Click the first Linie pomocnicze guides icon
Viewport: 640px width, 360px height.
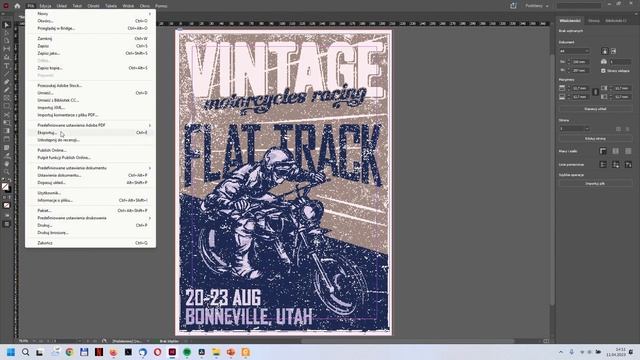(x=603, y=164)
